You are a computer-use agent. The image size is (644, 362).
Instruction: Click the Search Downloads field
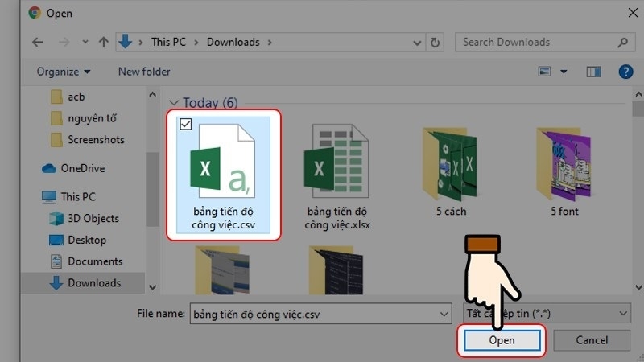(535, 42)
